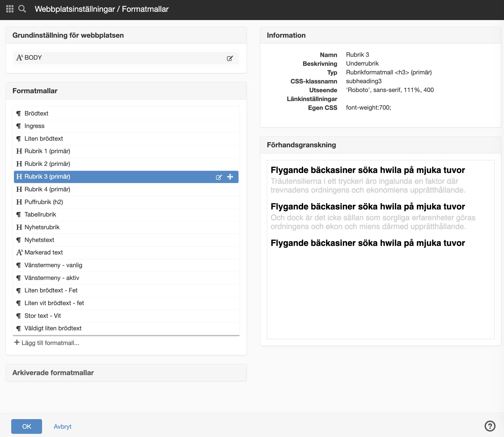Open the help question mark icon
Screen dimensions: 504x437
[490, 426]
